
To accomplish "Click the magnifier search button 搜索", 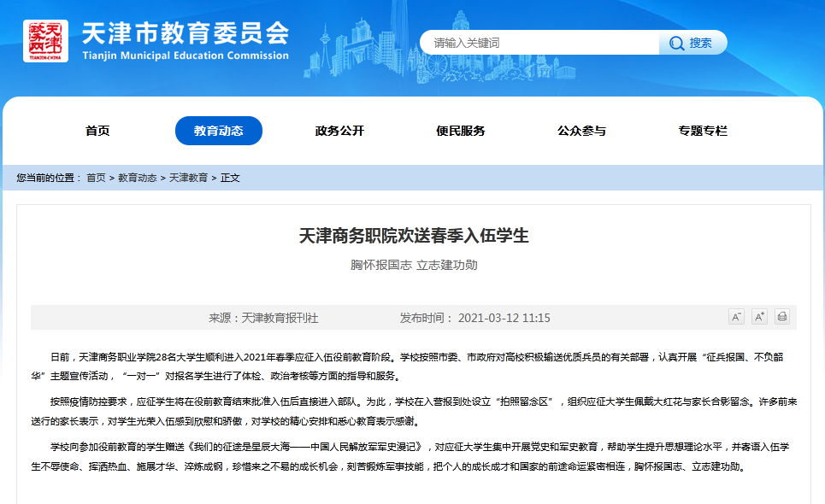I will 692,43.
